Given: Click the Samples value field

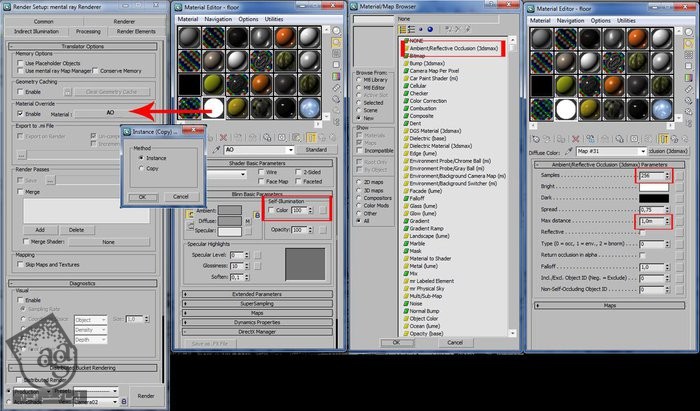Looking at the screenshot, I should coord(647,175).
